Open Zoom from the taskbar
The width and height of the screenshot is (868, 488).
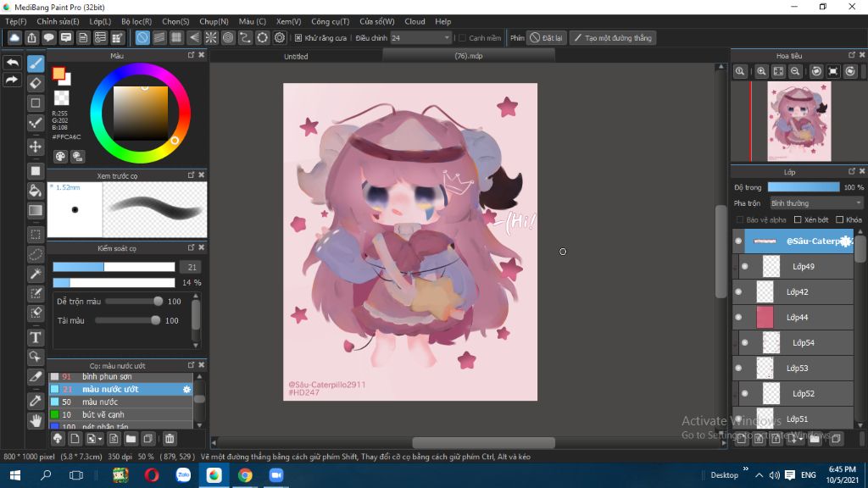point(276,475)
